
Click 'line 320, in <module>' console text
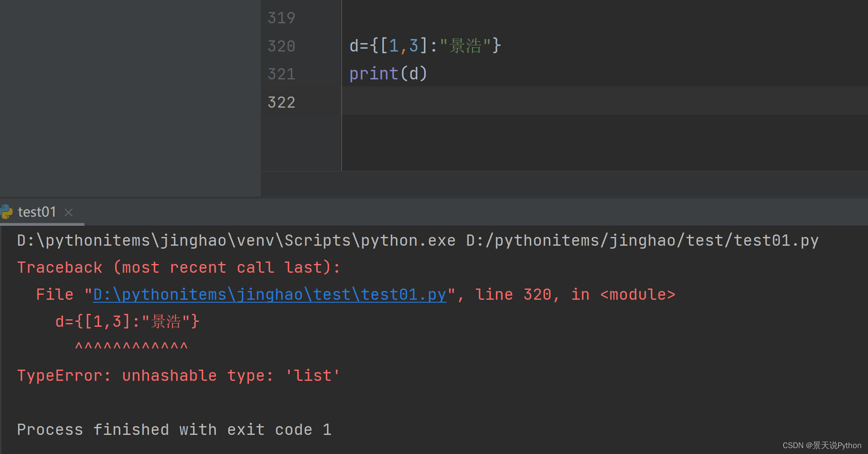575,294
